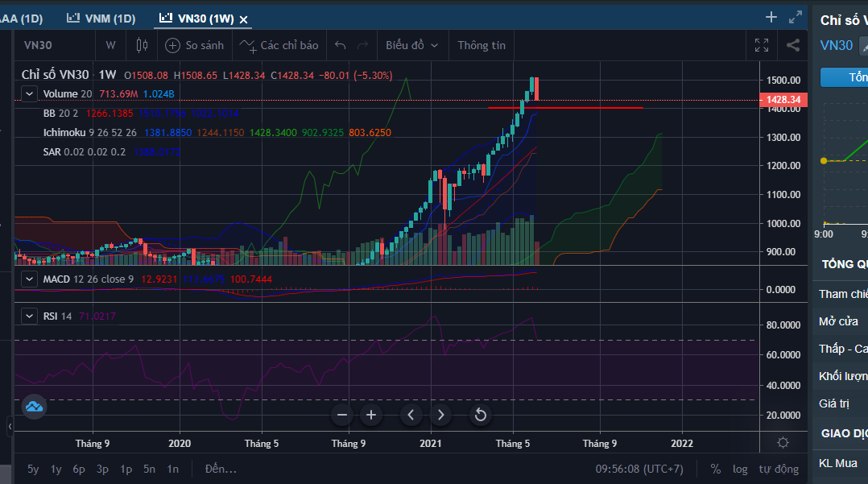Undo the last chart action
This screenshot has width=868, height=484.
coord(341,45)
